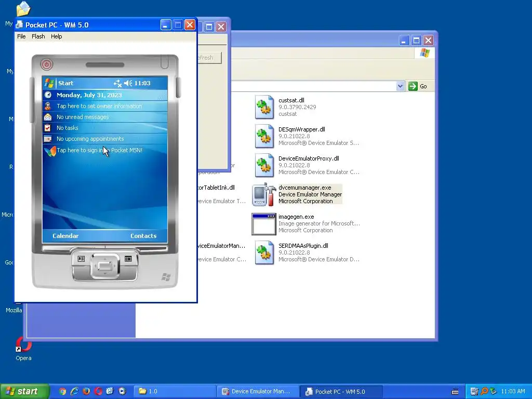
Task: Switch to Device Emulator Manager taskbar button
Action: [258, 392]
